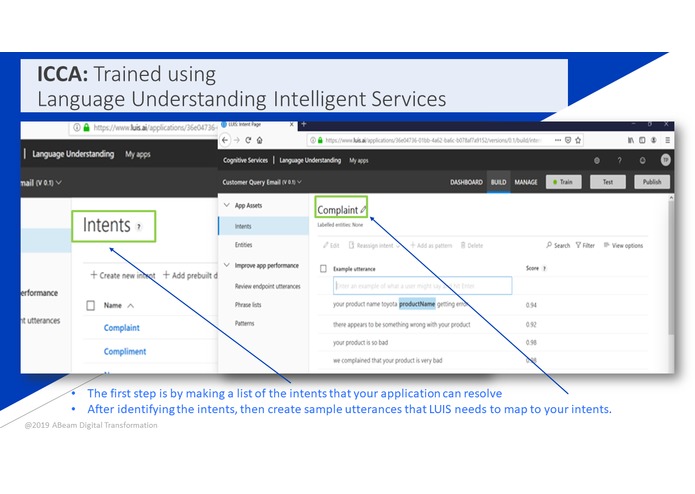Viewport: 695px width, 494px height.
Task: Click Add as pattern in the toolbar
Action: pyautogui.click(x=431, y=245)
